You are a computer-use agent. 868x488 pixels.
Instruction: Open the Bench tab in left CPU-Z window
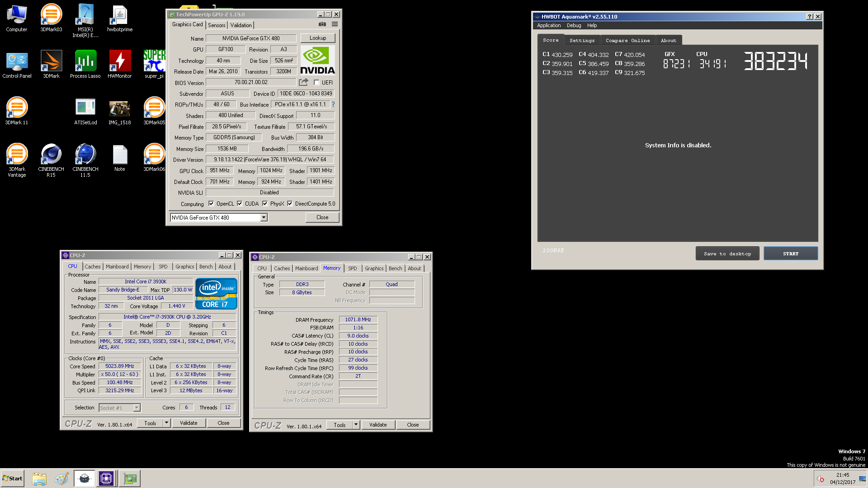[206, 267]
